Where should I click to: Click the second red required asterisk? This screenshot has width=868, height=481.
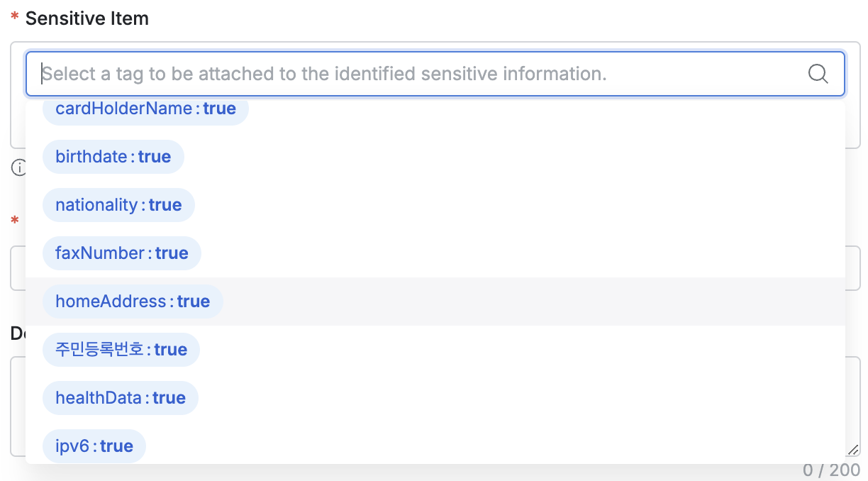coord(15,221)
